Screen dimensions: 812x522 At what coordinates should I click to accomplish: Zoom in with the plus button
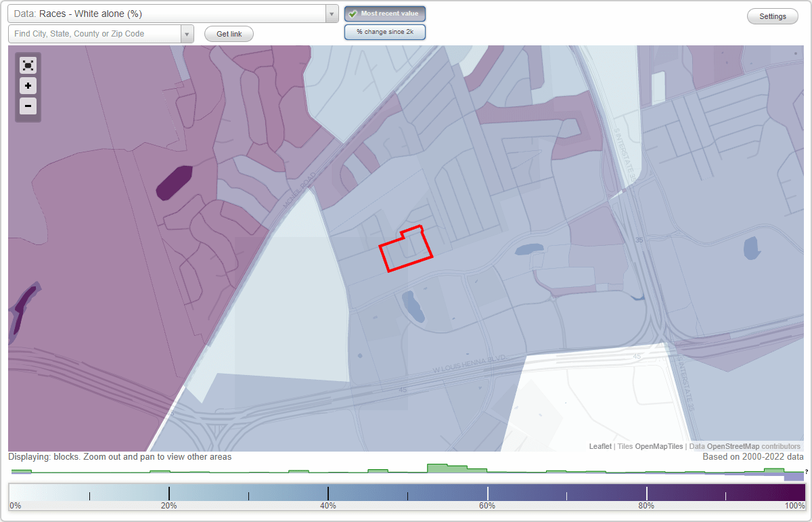(28, 86)
